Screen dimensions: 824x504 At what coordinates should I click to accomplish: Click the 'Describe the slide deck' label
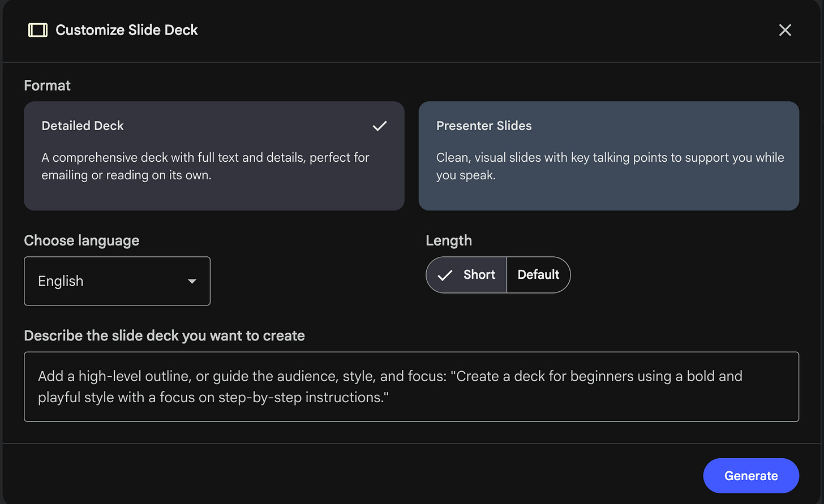click(164, 335)
